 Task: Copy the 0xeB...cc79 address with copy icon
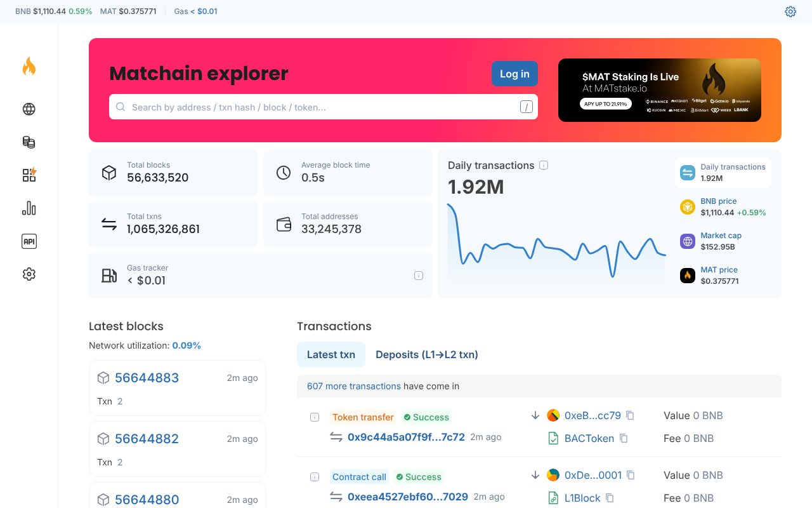tap(629, 415)
